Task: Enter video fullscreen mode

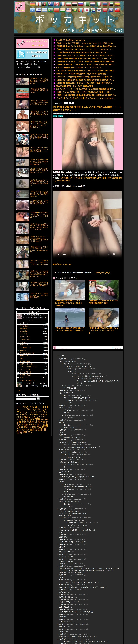Action: [x=114, y=254]
